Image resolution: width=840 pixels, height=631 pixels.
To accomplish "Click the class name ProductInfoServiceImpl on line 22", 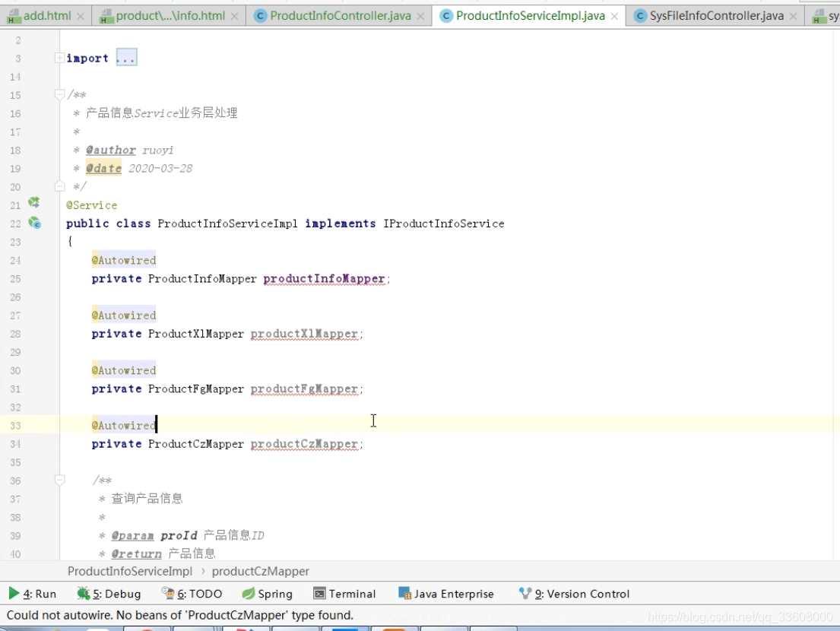I will coord(228,224).
